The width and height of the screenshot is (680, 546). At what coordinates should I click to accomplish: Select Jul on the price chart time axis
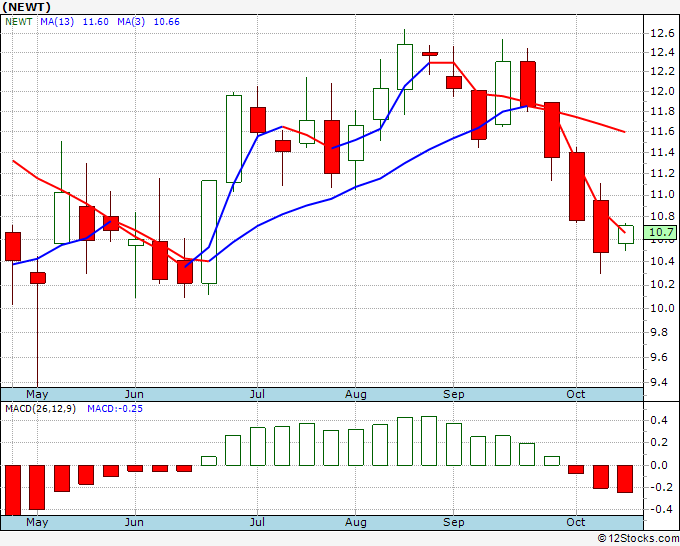tap(257, 394)
